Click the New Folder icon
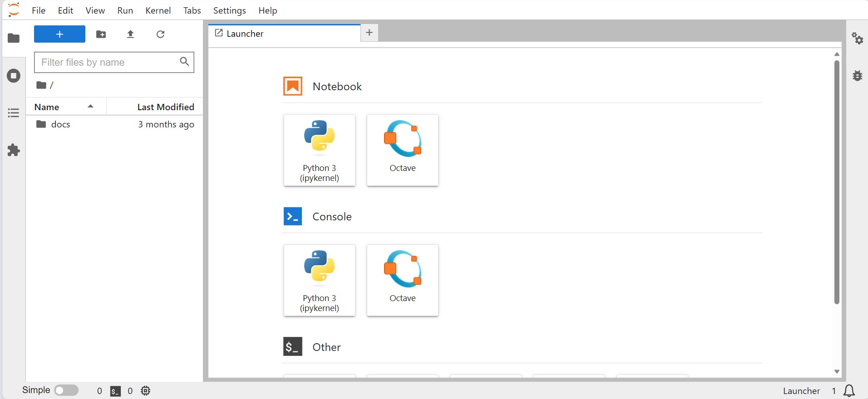Image resolution: width=868 pixels, height=399 pixels. (101, 34)
